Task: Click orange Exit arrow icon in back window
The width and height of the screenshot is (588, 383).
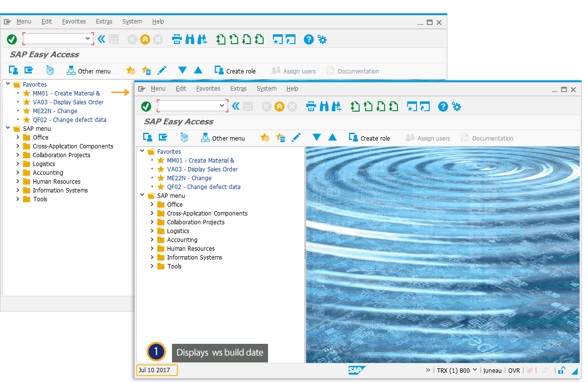Action: 145,39
